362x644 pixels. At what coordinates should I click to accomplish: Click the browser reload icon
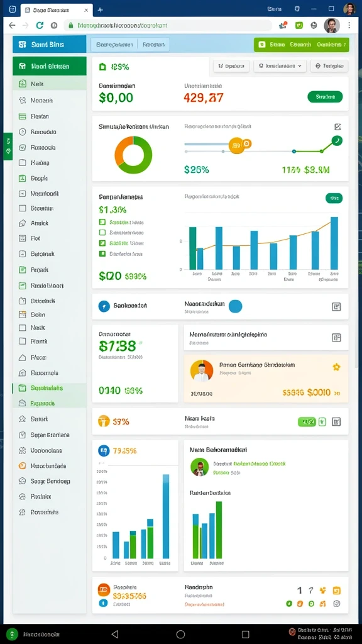click(40, 25)
